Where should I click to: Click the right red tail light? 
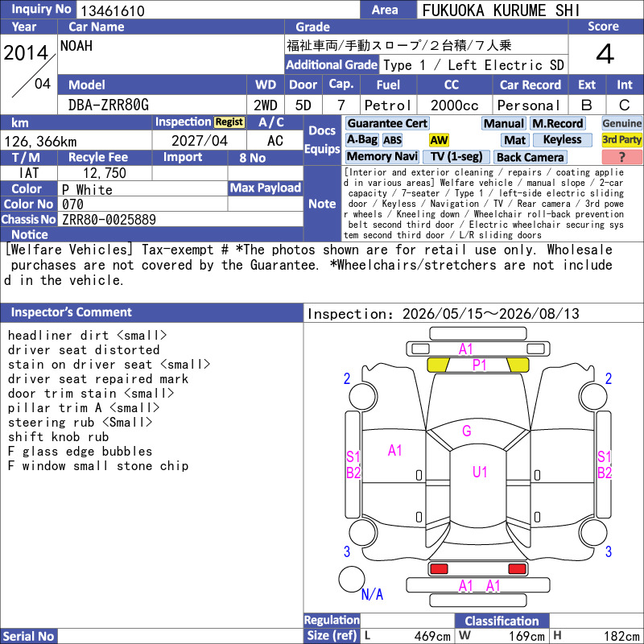pos(517,569)
